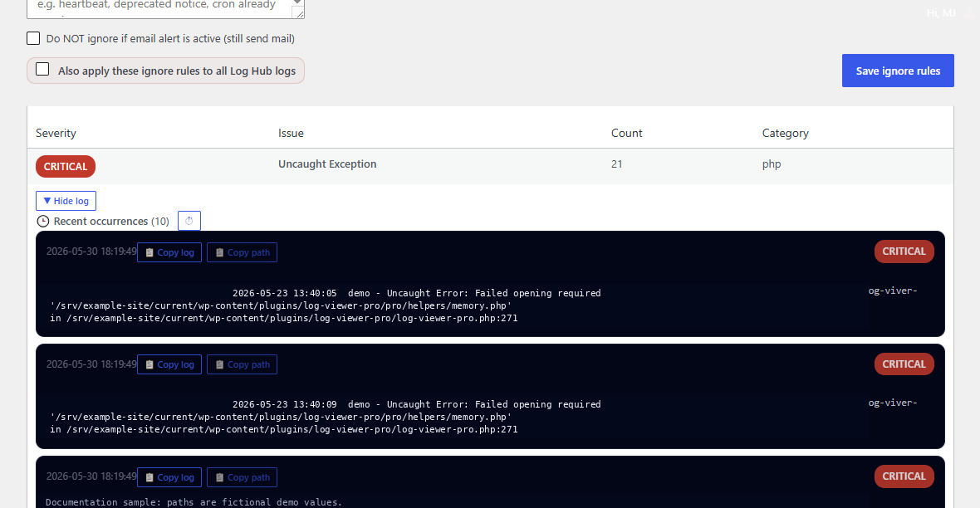This screenshot has height=508, width=980.
Task: Click the Issue column header
Action: point(291,133)
